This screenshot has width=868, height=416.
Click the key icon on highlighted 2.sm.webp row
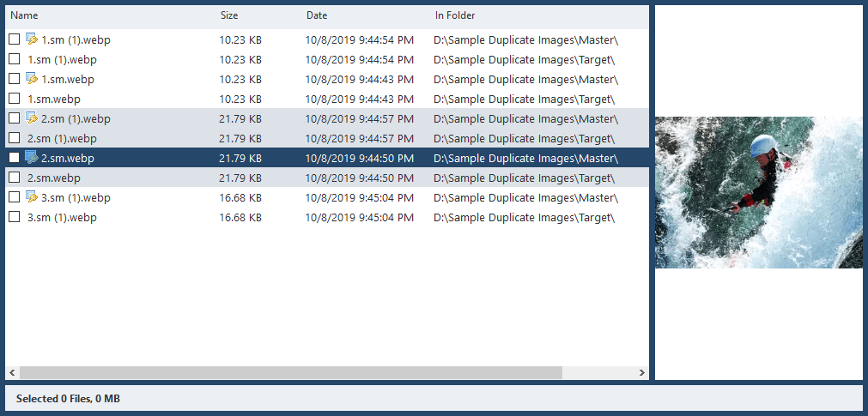click(x=32, y=158)
